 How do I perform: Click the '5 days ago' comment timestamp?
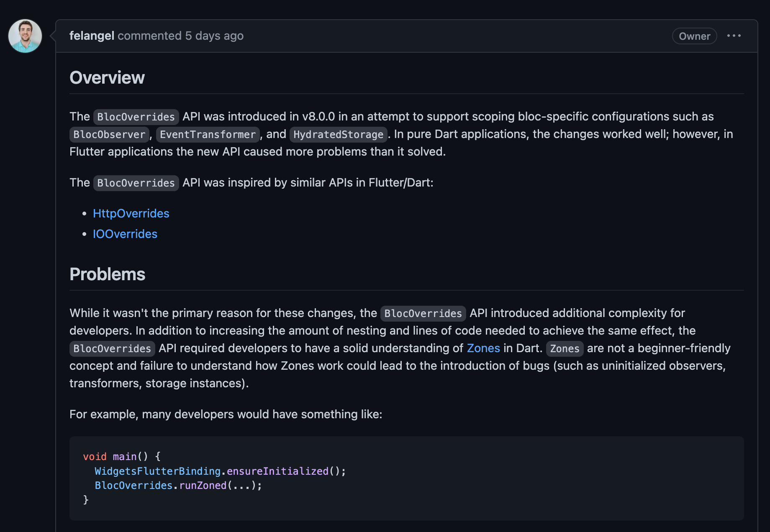(214, 36)
